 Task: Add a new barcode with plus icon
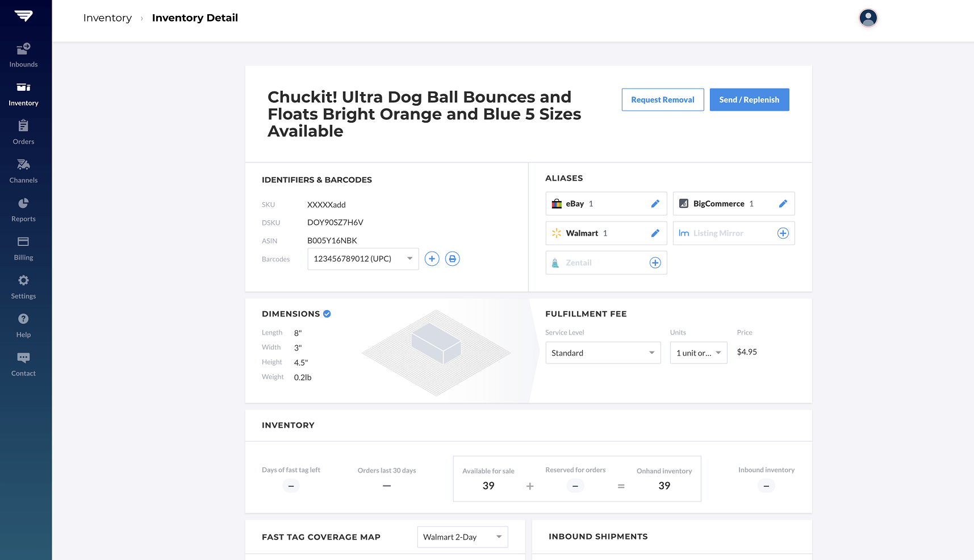click(432, 259)
